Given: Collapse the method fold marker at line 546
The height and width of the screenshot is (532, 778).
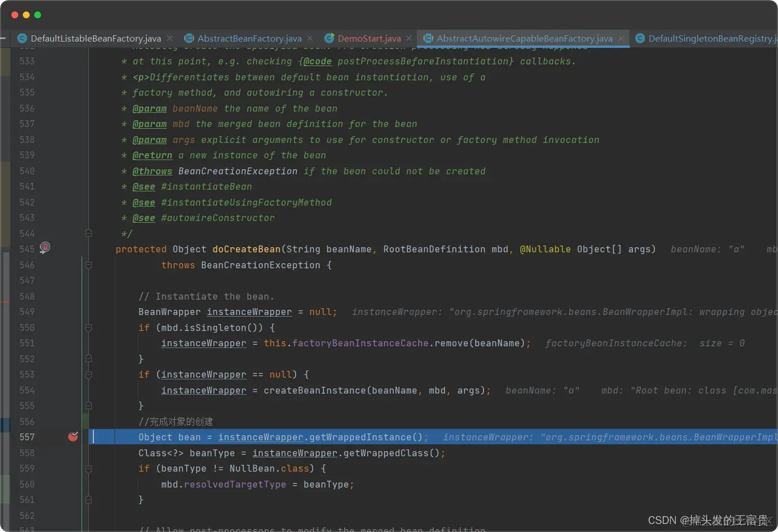Looking at the screenshot, I should point(88,265).
